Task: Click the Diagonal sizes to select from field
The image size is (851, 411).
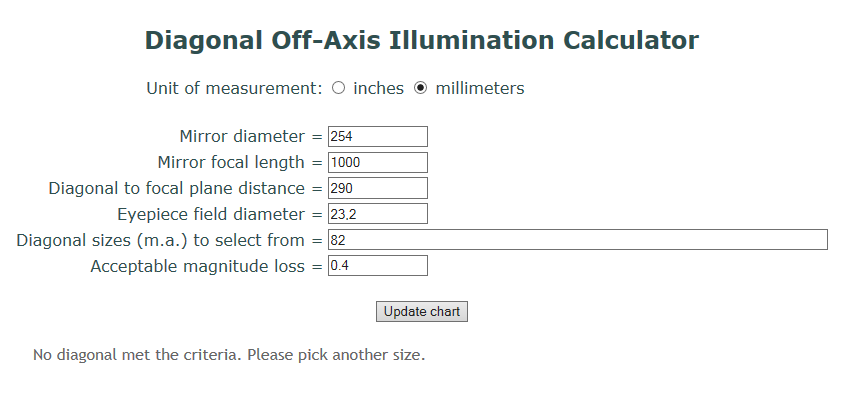Action: pos(577,240)
